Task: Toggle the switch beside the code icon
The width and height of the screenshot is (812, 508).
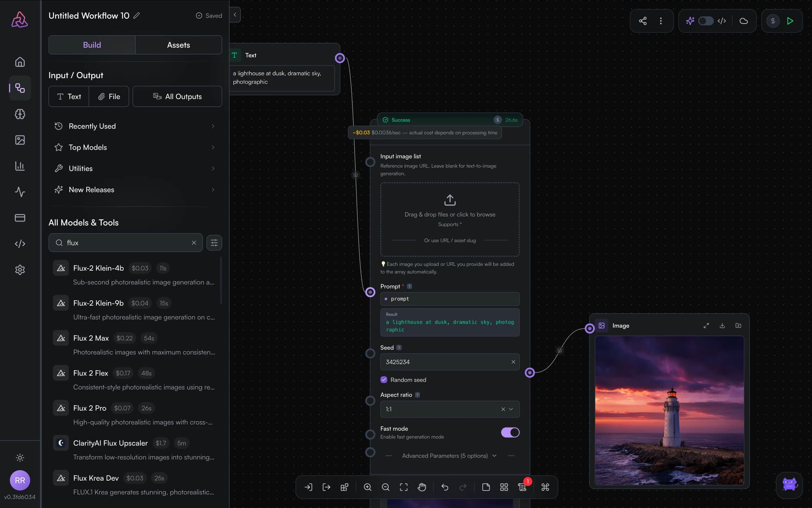Action: coord(706,21)
